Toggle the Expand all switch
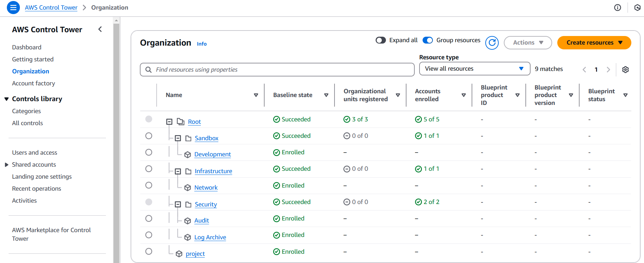The width and height of the screenshot is (644, 263). (381, 40)
